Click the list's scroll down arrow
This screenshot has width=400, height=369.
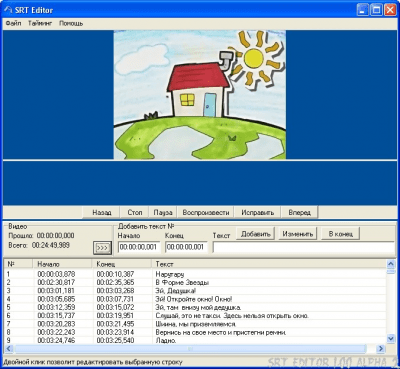391,339
